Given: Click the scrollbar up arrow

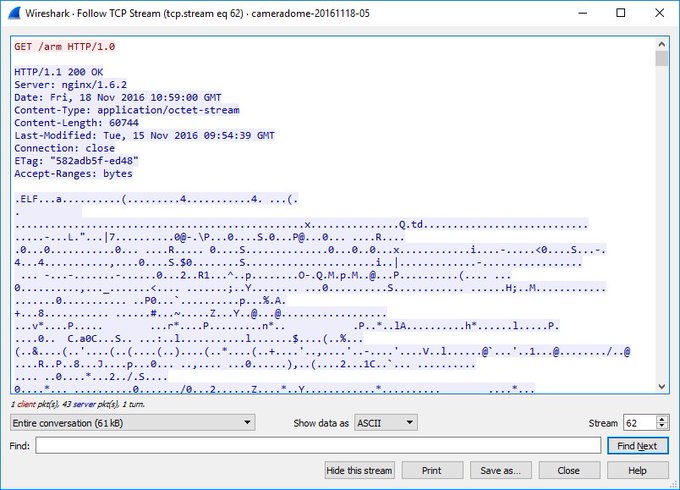Looking at the screenshot, I should coord(661,44).
